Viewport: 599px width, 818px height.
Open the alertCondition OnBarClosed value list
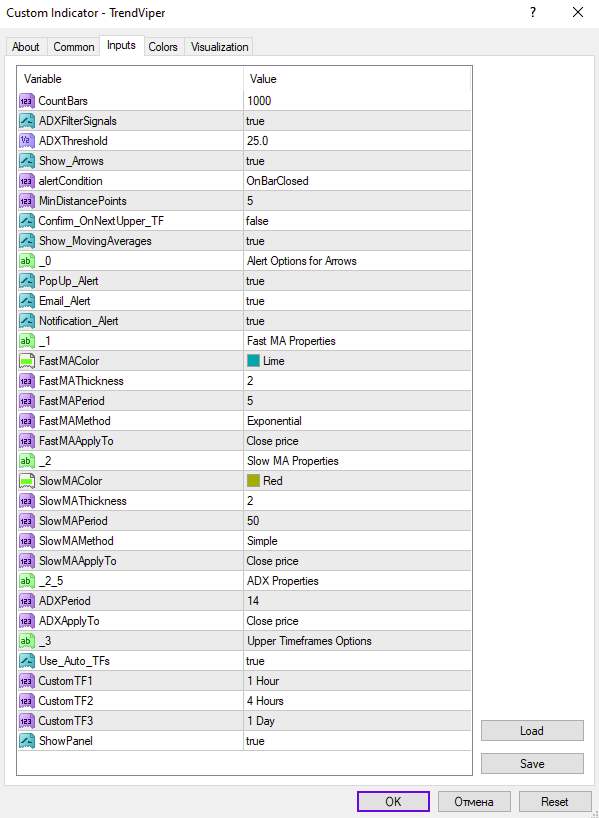(357, 181)
